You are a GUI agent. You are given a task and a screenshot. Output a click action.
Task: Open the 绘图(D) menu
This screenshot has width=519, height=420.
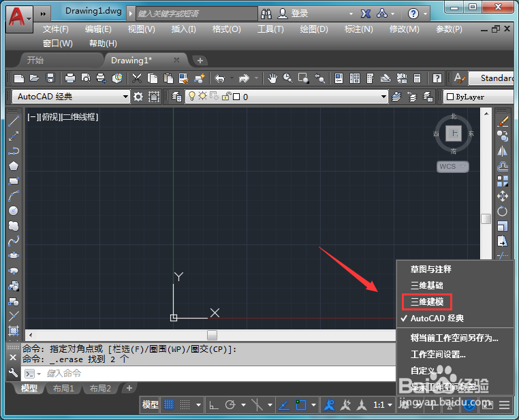[314, 29]
